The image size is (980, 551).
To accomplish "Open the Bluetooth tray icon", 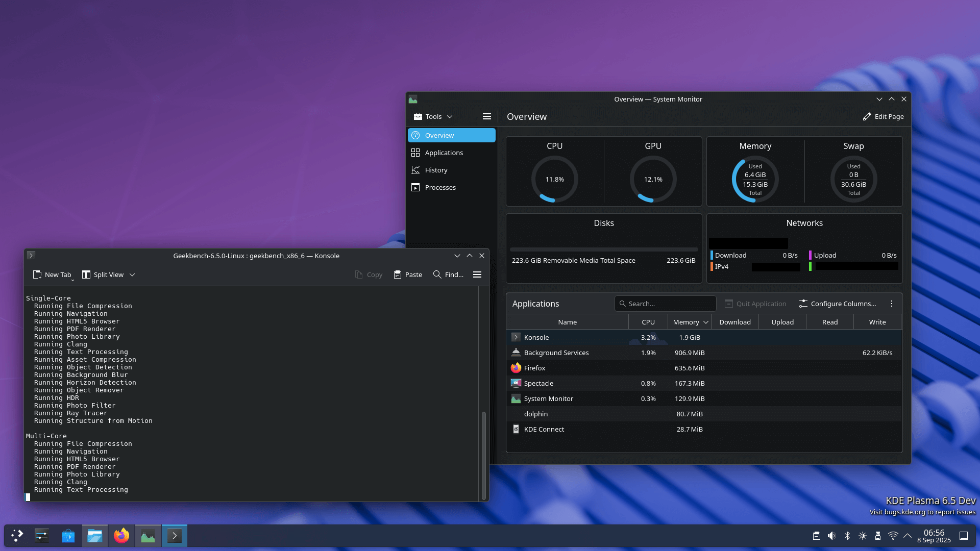I will coord(847,536).
